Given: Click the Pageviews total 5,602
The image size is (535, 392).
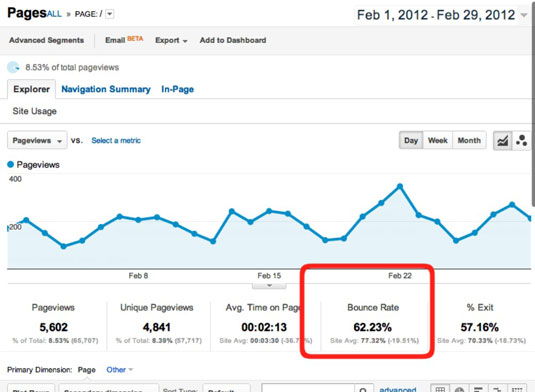Looking at the screenshot, I should [x=54, y=327].
